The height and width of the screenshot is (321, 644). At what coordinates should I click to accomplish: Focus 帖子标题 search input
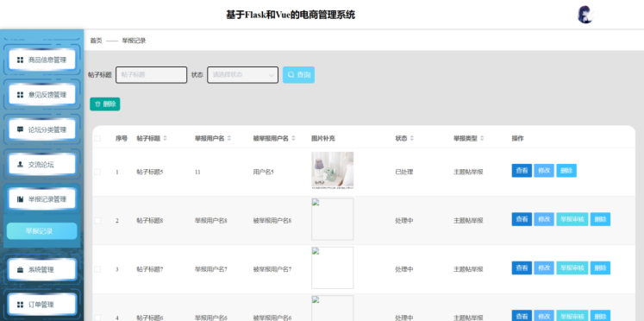pos(151,75)
